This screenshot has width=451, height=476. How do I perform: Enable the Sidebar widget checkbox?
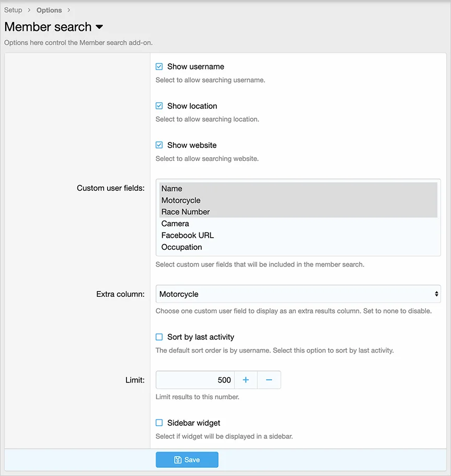pos(159,423)
